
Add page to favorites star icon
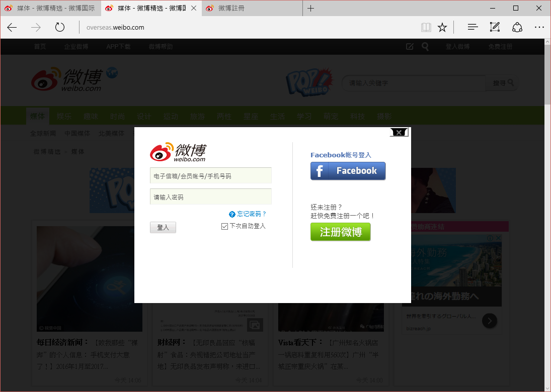click(x=442, y=27)
